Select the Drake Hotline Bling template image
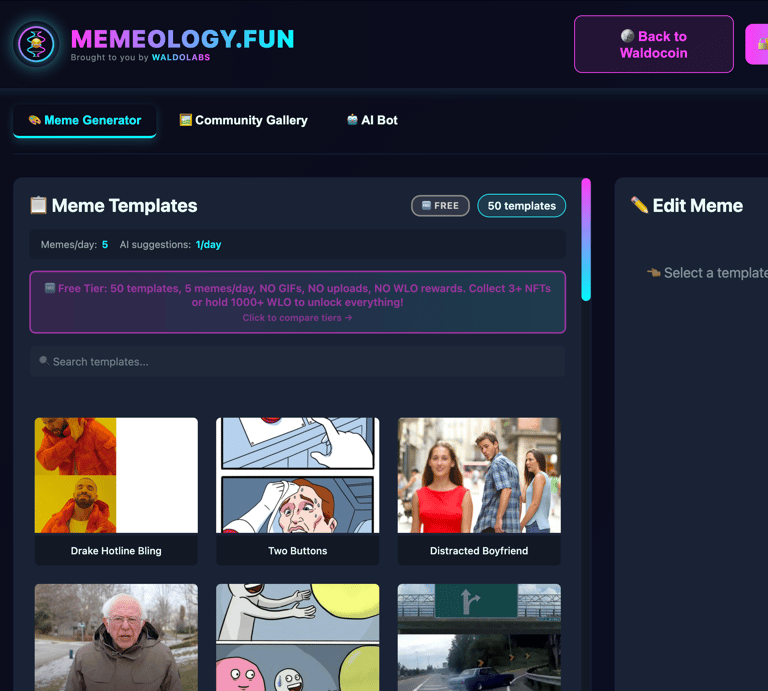 [x=116, y=475]
